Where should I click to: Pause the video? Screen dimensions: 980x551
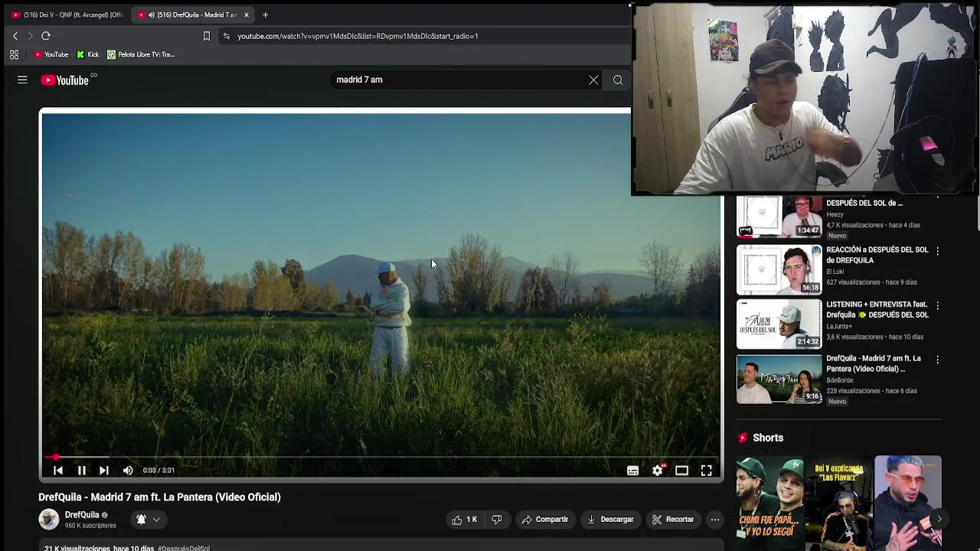pyautogui.click(x=81, y=471)
